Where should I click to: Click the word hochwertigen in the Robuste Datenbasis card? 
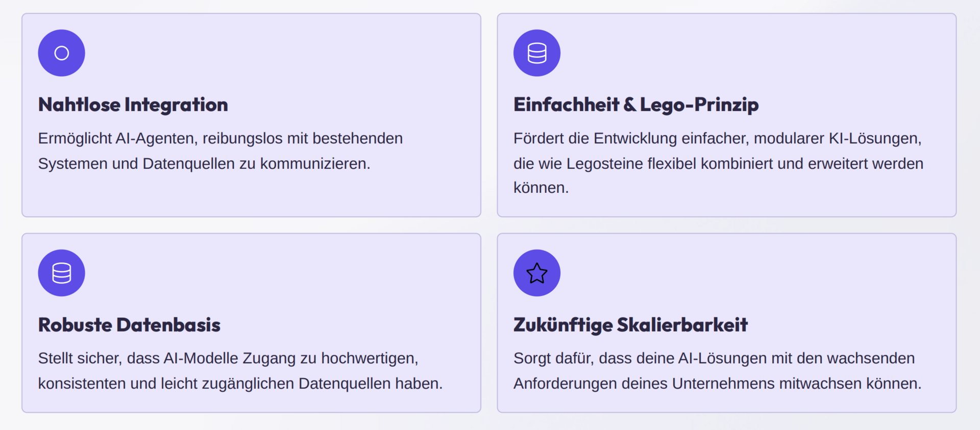[x=370, y=359]
